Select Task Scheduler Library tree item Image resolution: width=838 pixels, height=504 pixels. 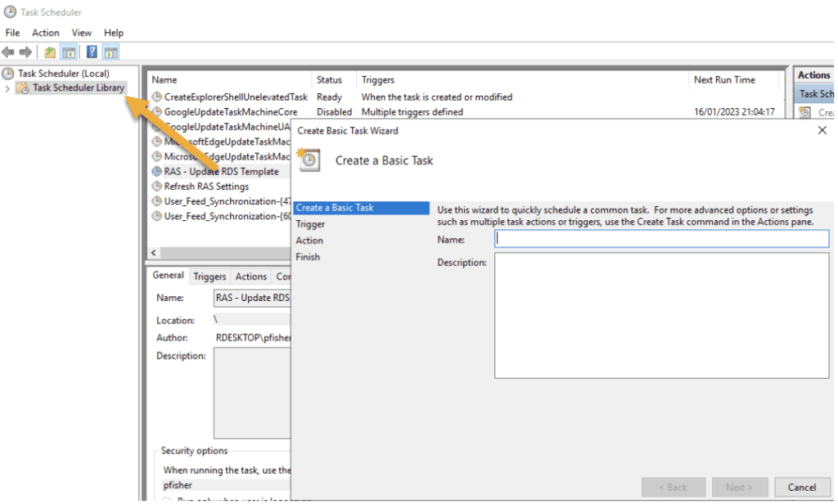click(78, 88)
